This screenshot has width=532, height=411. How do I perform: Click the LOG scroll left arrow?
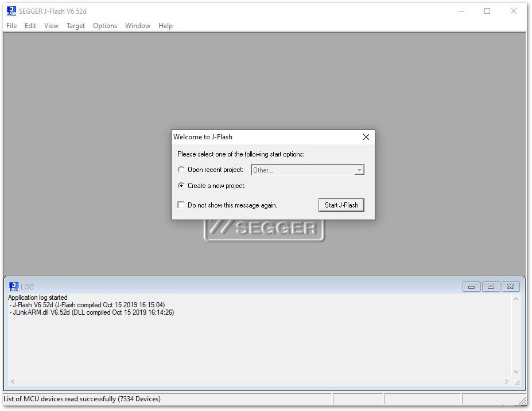(13, 382)
